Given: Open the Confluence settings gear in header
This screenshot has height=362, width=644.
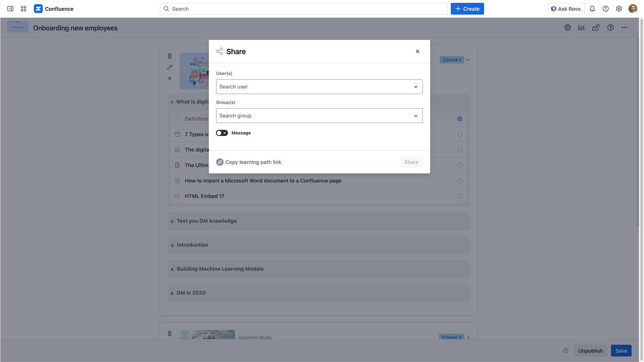Looking at the screenshot, I should [x=619, y=9].
